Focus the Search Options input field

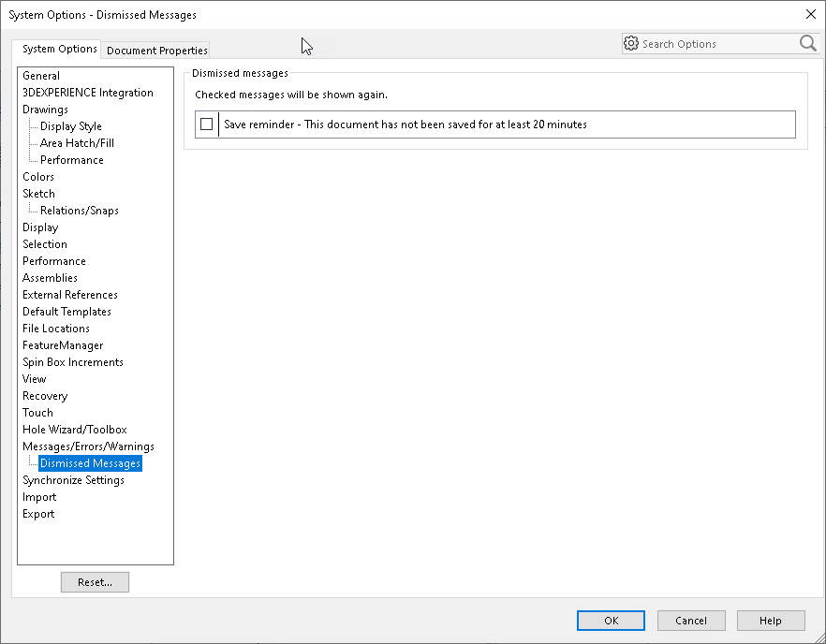[x=718, y=44]
